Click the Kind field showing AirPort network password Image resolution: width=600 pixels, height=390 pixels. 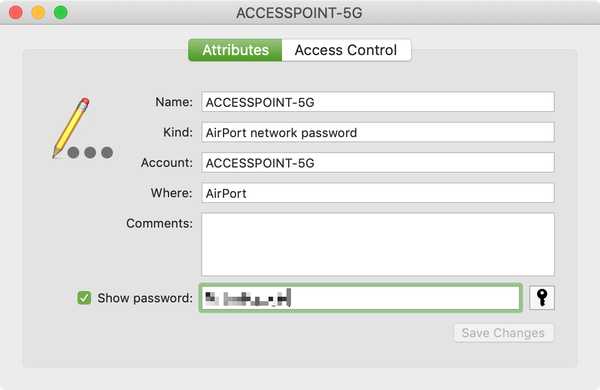378,132
